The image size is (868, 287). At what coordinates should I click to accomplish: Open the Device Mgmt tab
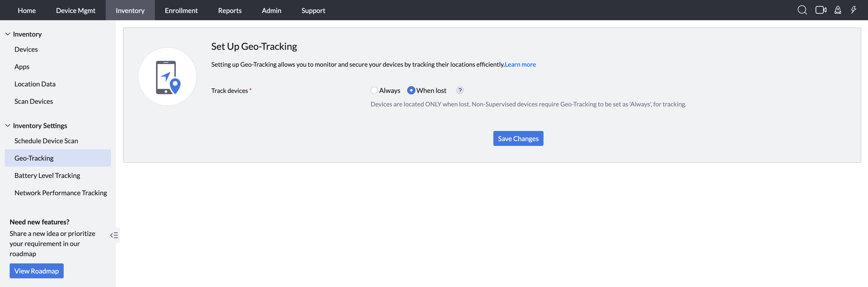pyautogui.click(x=76, y=10)
